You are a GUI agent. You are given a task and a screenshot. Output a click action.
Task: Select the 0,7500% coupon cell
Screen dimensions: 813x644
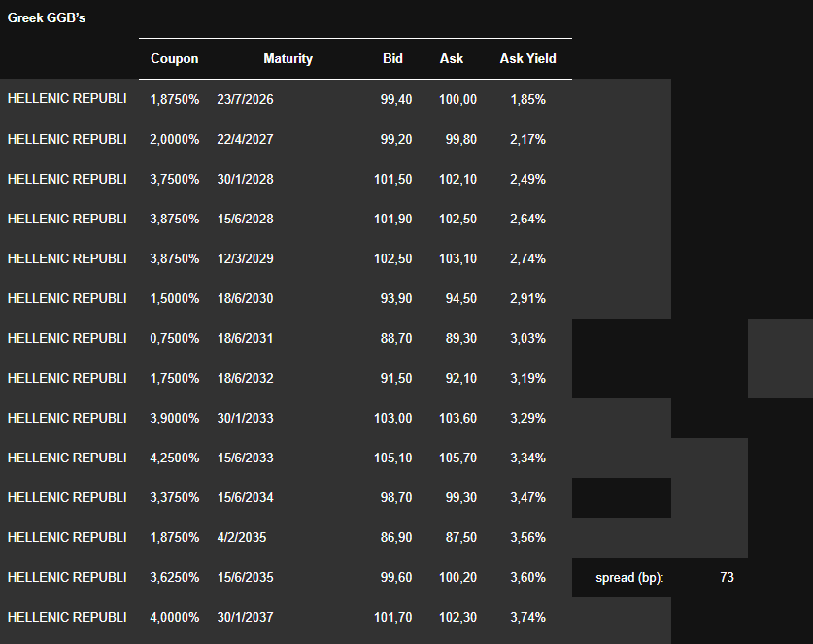pyautogui.click(x=175, y=338)
